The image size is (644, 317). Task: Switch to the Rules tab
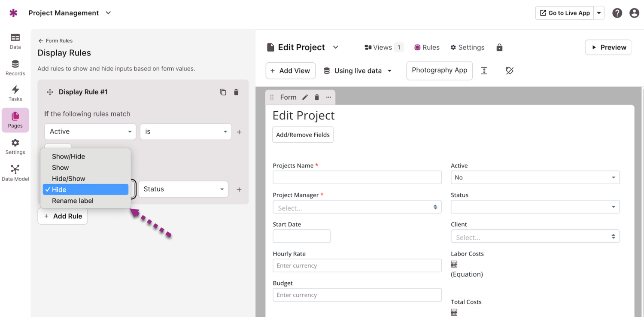[427, 47]
